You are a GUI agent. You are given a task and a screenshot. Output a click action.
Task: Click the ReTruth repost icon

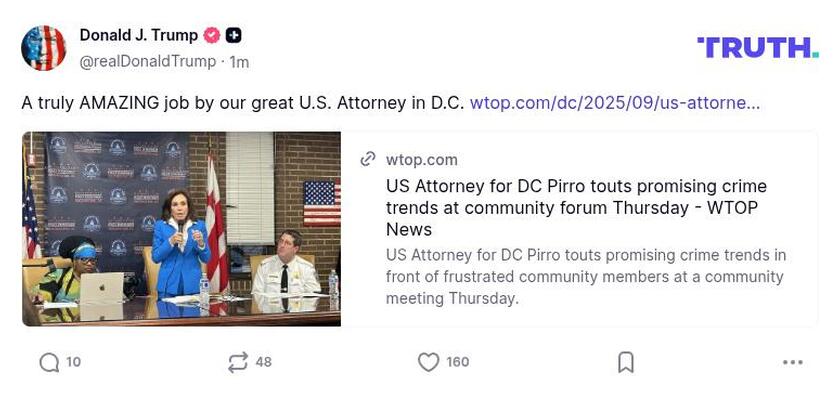[237, 362]
